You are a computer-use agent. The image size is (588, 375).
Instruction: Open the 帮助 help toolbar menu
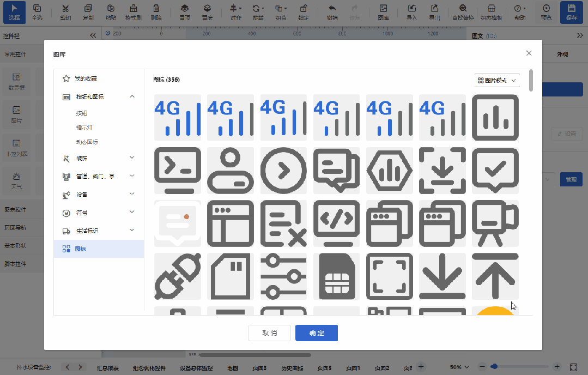[520, 12]
